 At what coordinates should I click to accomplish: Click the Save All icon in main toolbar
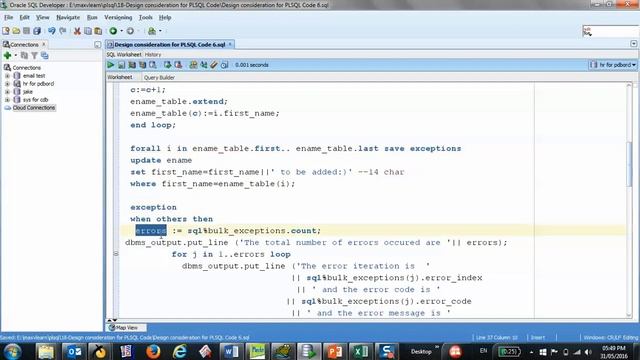coord(37,31)
